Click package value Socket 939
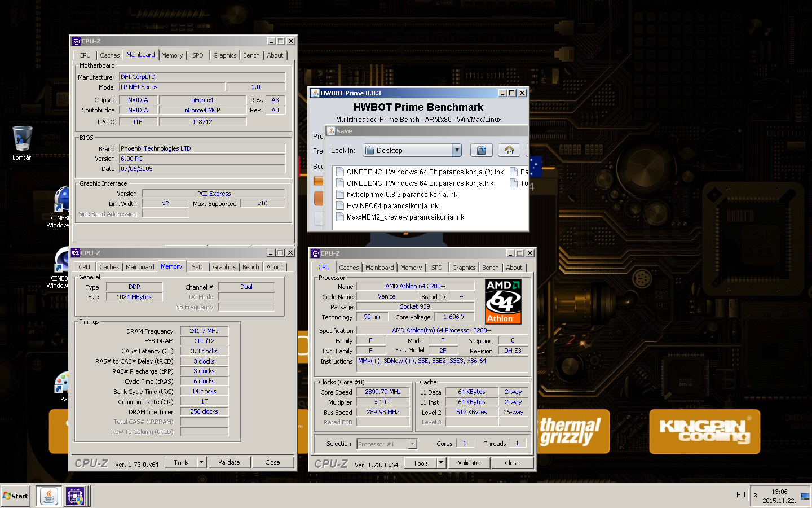 click(x=415, y=306)
